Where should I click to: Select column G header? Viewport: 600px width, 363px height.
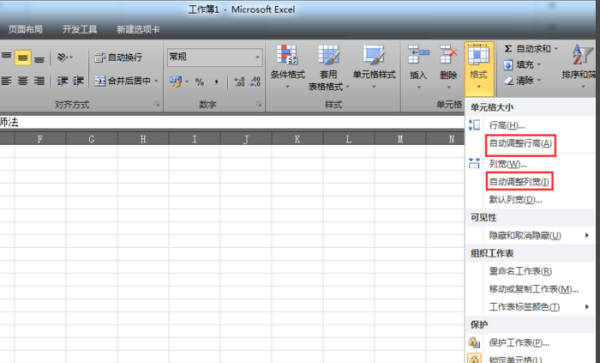91,139
